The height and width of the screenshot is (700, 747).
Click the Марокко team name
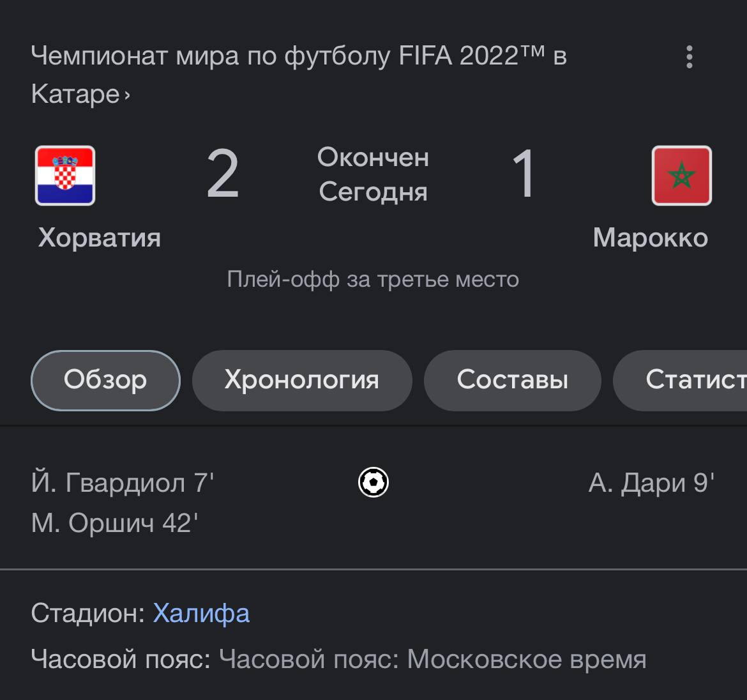coord(650,238)
